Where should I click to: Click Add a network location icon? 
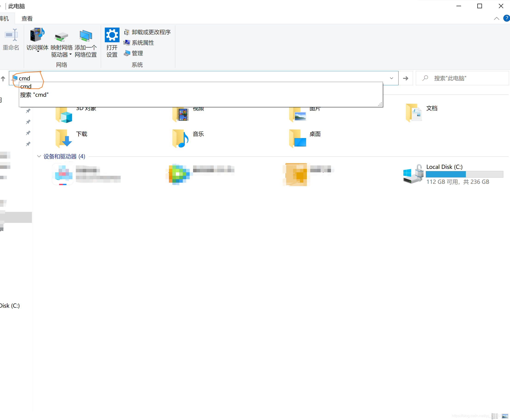[x=85, y=36]
